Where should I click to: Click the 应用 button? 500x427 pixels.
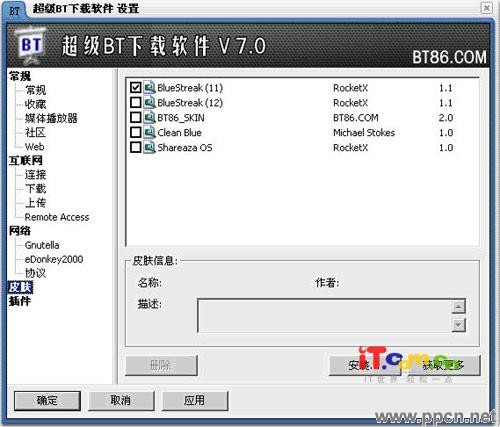pyautogui.click(x=195, y=400)
